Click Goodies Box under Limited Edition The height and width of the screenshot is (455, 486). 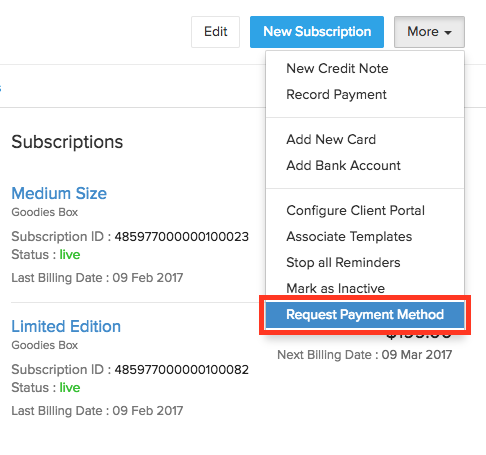click(x=45, y=345)
